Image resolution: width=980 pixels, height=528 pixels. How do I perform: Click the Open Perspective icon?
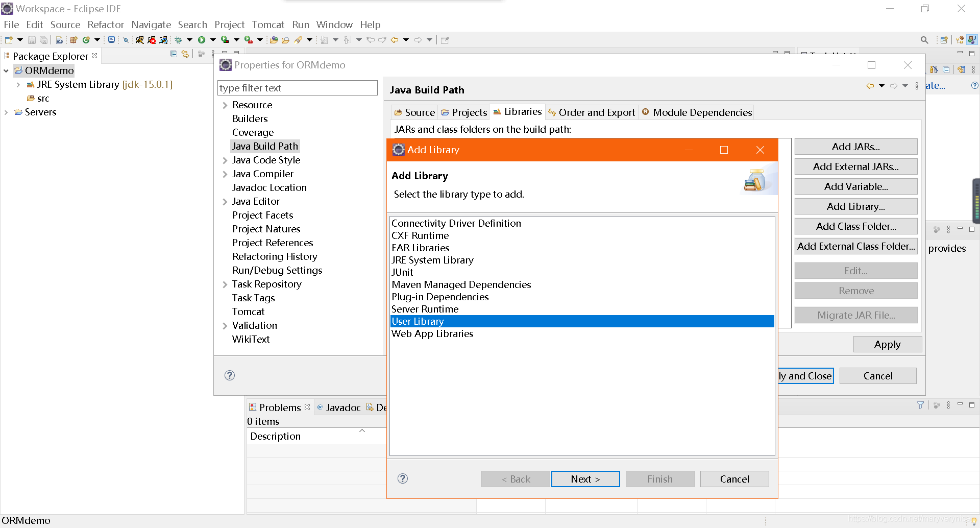point(944,40)
